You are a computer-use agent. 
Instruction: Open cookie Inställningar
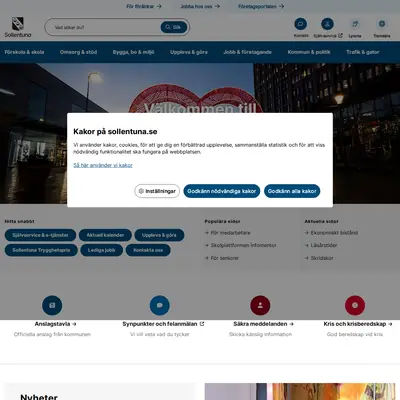click(157, 191)
